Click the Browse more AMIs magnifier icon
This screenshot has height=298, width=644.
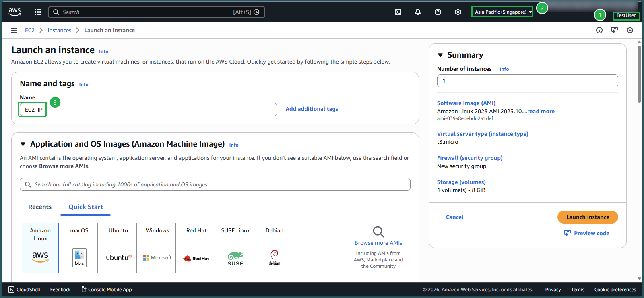point(378,232)
